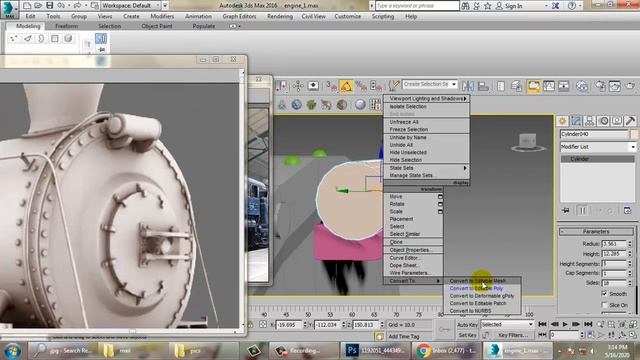Click the Save file icon in title bar
The width and height of the screenshot is (640, 360).
[49, 6]
